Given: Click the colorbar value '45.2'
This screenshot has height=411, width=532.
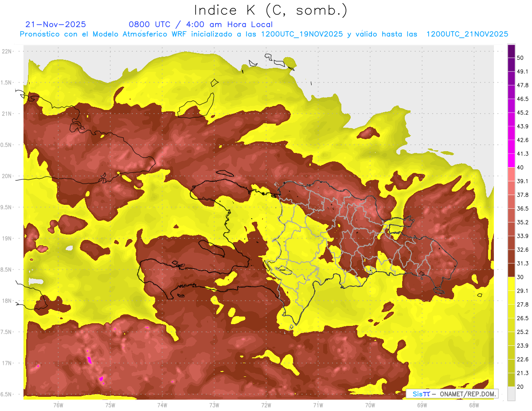Looking at the screenshot, I should point(523,113).
